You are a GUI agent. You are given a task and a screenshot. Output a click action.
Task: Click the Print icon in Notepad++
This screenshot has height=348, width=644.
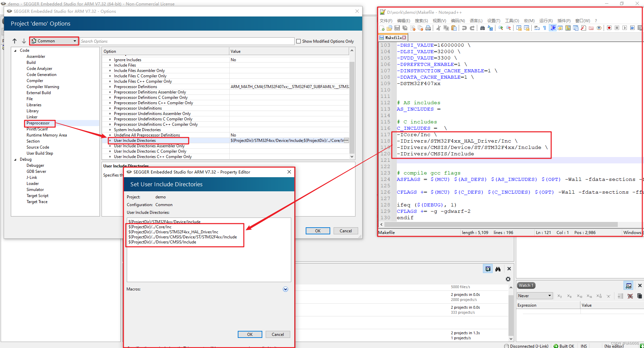428,28
